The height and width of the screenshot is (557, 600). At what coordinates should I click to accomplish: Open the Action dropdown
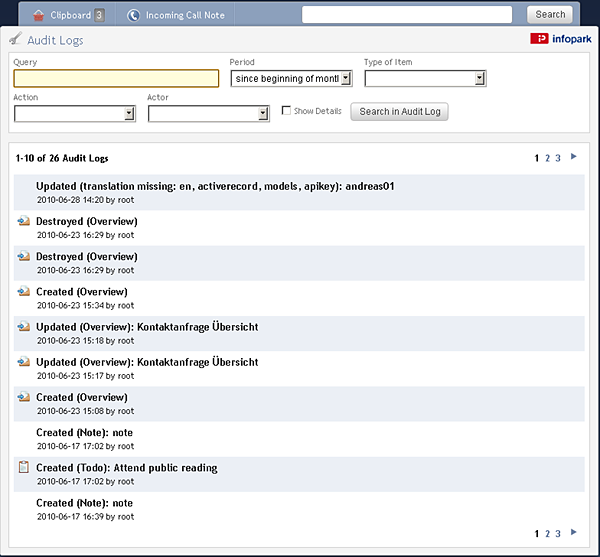click(x=75, y=114)
